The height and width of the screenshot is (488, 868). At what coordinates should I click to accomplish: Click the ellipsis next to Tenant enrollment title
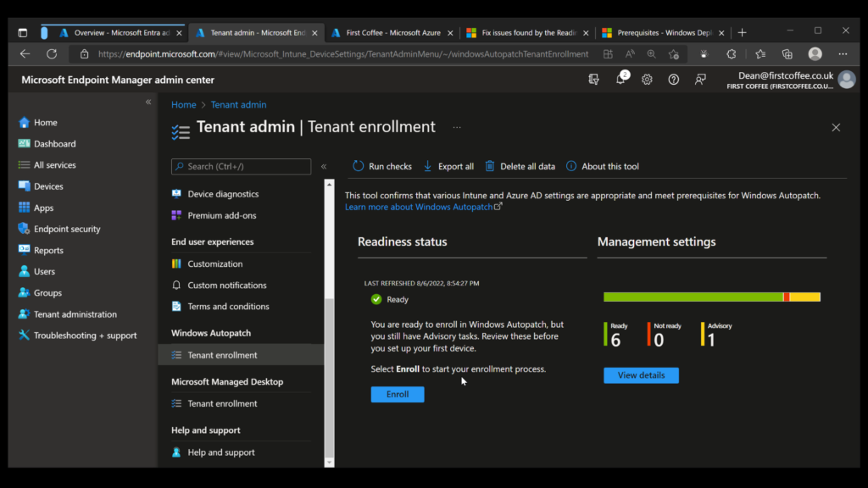(456, 127)
